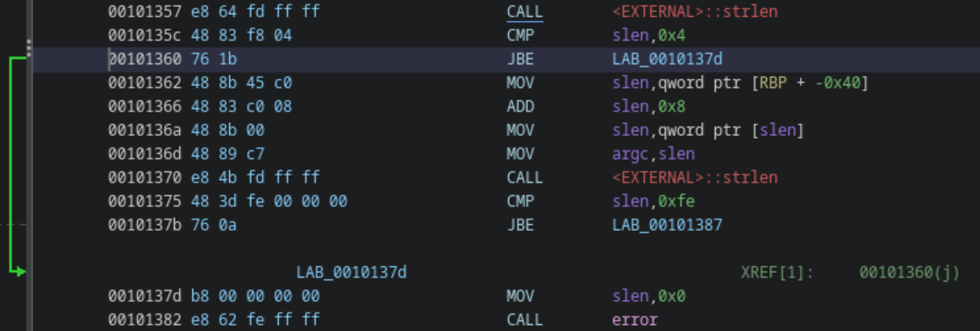The width and height of the screenshot is (980, 331).
Task: Click the underlined CALL mnemonic at 00101357
Action: [x=525, y=12]
